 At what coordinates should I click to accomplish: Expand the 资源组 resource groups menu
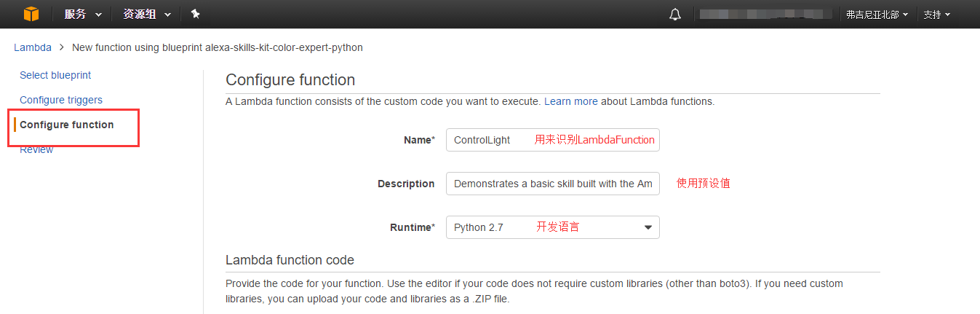(x=147, y=14)
